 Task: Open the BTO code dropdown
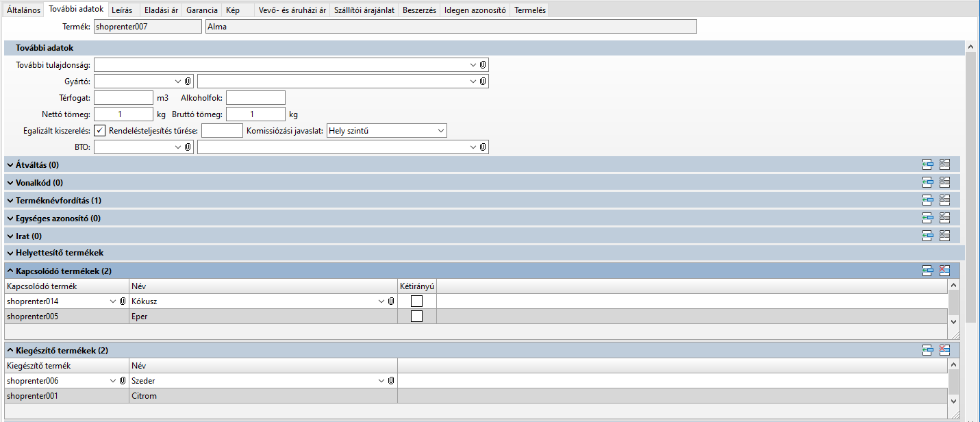(x=178, y=147)
